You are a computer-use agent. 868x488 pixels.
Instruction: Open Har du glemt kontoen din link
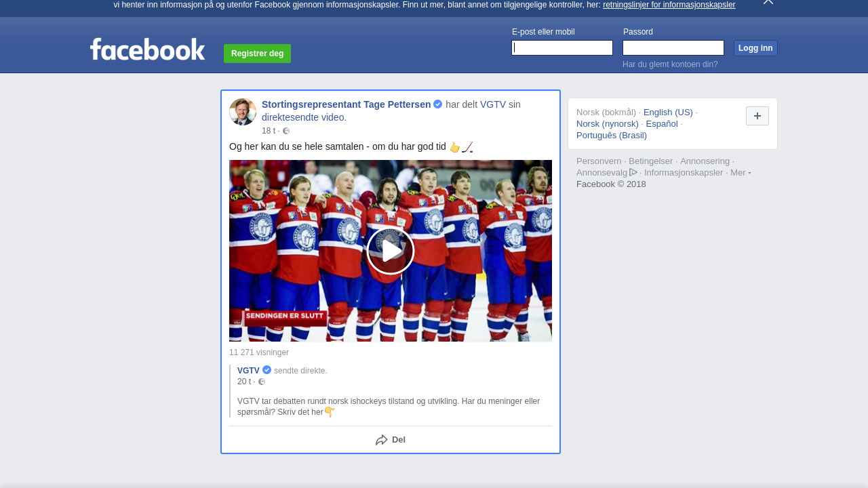[670, 64]
